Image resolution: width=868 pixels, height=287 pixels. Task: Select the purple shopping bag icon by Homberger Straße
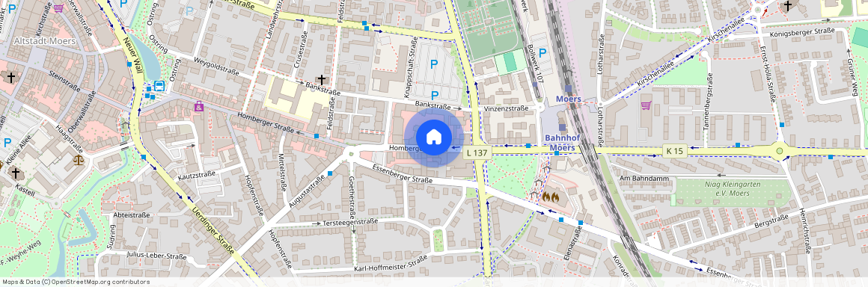(x=199, y=106)
